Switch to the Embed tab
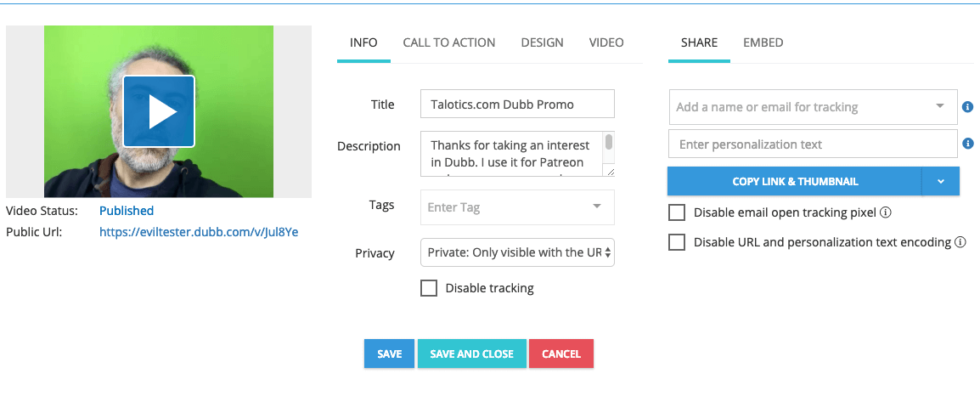Viewport: 980px width, 413px height. pos(763,42)
